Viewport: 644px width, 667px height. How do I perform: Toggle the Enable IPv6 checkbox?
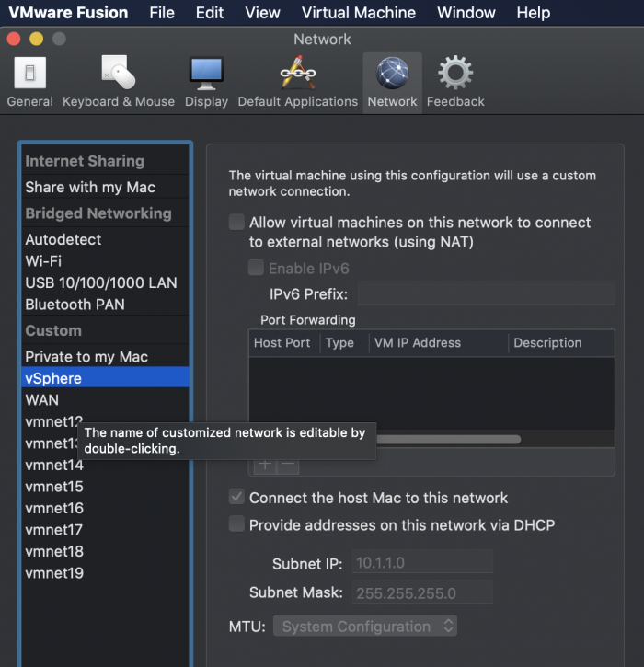pyautogui.click(x=256, y=268)
